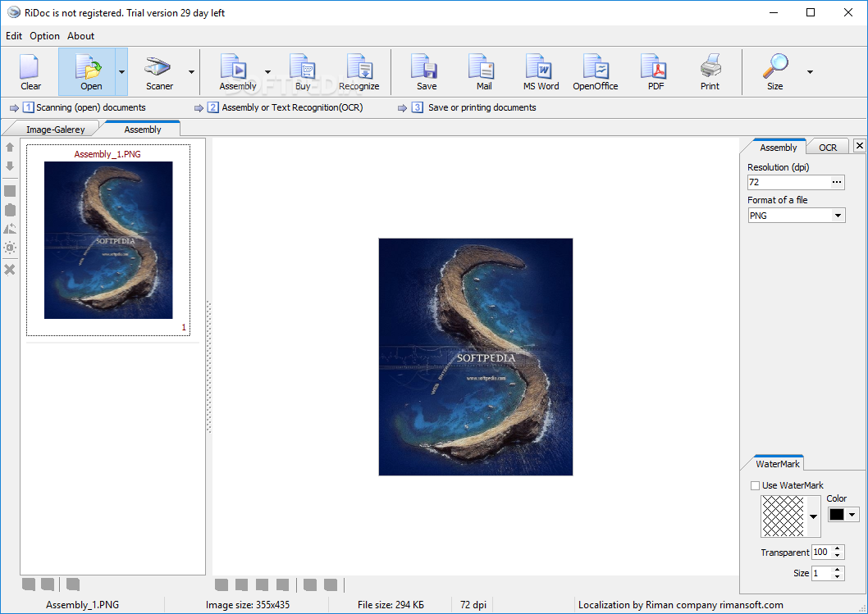Open the Color picker dropdown arrow
868x614 pixels.
point(852,515)
